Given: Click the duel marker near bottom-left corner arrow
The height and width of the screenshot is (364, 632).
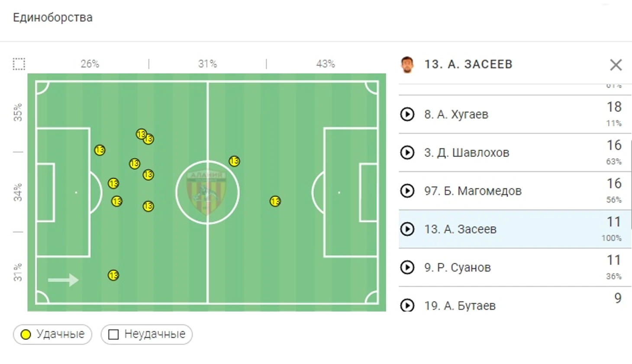Looking at the screenshot, I should click(113, 275).
